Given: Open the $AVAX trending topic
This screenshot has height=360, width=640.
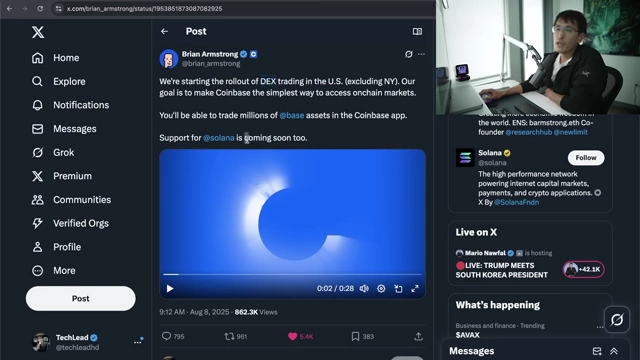Looking at the screenshot, I should pyautogui.click(x=467, y=335).
